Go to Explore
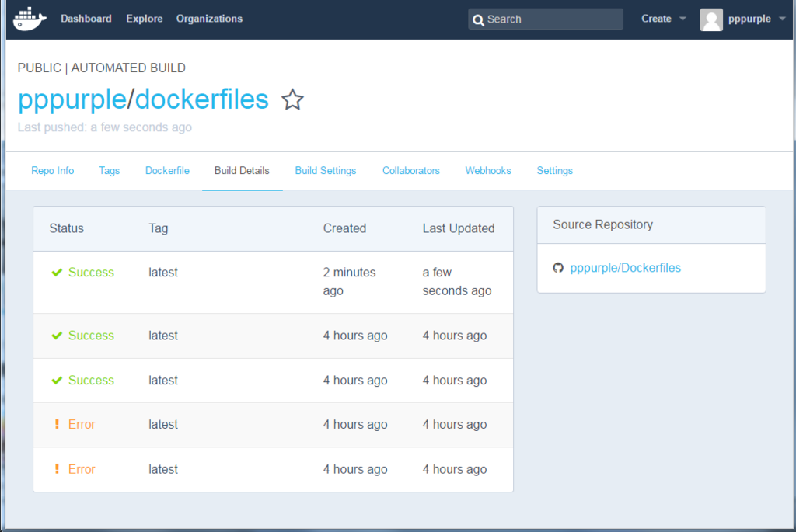 pos(144,19)
